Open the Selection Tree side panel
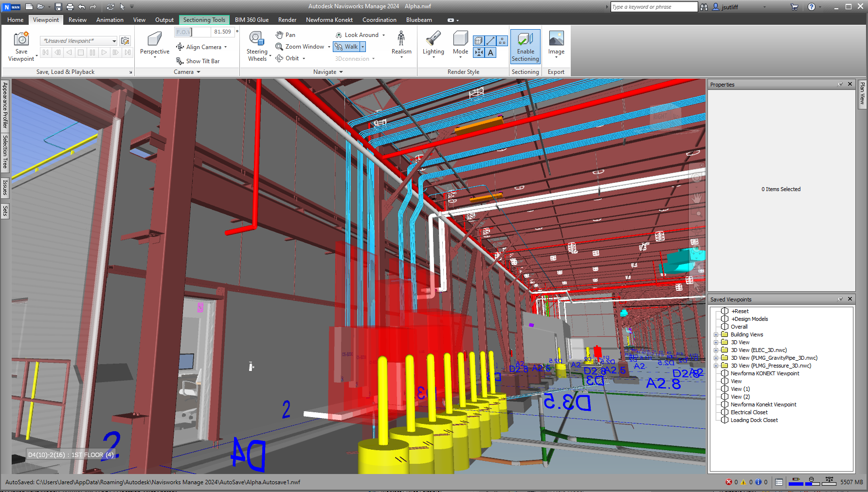 click(5, 152)
